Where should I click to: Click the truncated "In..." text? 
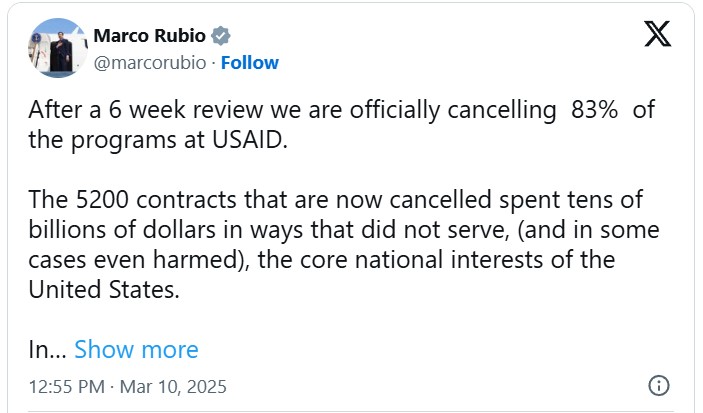tap(45, 349)
